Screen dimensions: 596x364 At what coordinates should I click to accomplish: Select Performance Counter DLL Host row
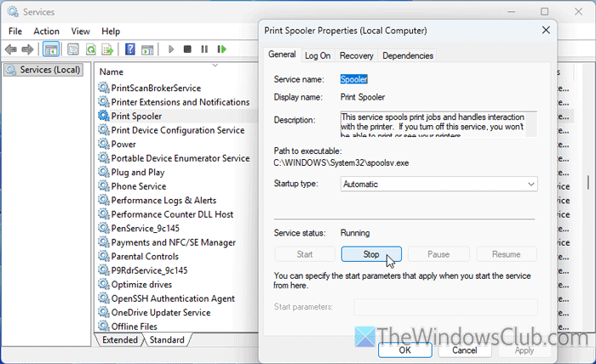[172, 214]
